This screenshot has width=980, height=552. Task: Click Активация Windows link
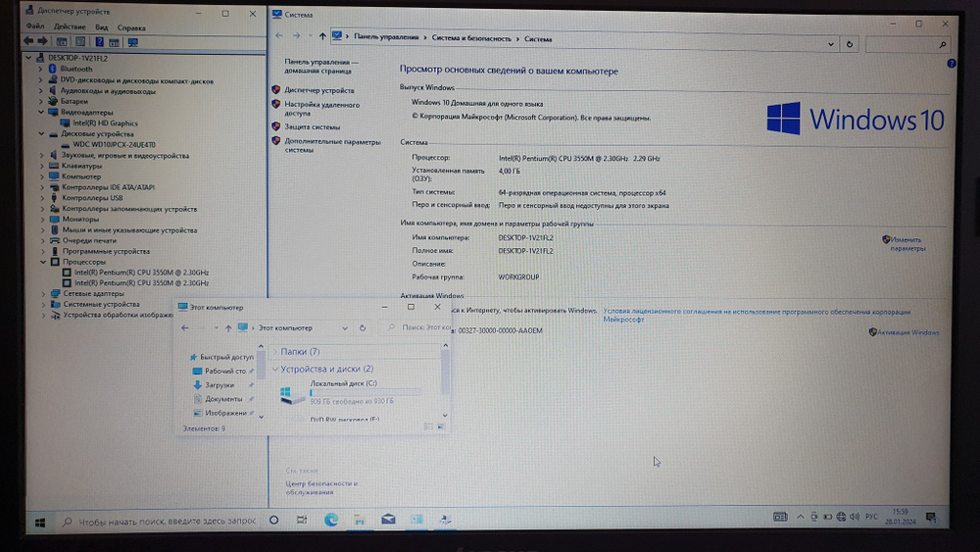coord(907,332)
